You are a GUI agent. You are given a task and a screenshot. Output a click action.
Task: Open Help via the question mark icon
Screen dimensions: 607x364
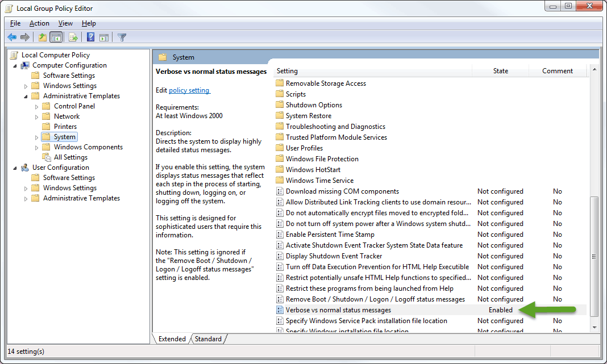point(90,37)
